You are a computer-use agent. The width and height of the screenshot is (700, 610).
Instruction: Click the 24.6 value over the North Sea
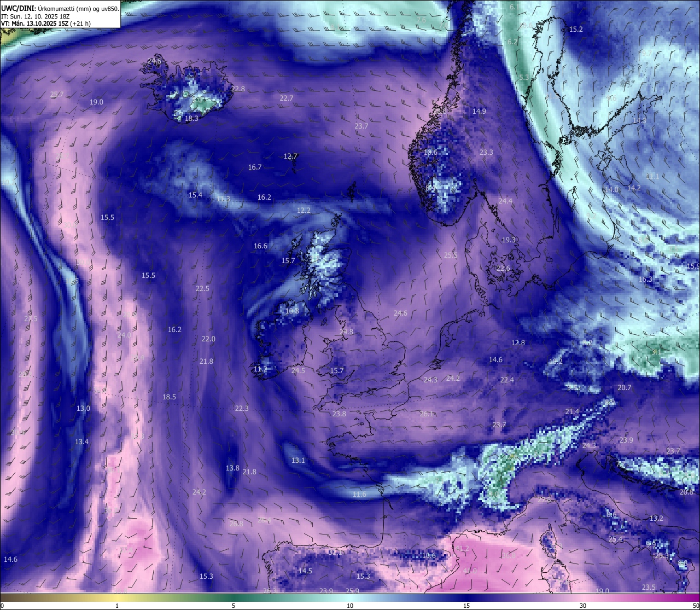point(400,313)
